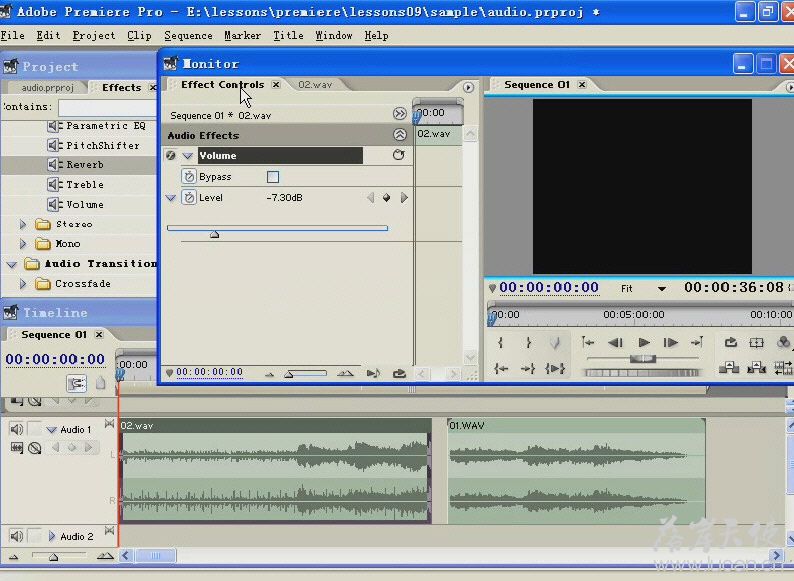Open the Sequence menu
The height and width of the screenshot is (581, 794).
[188, 35]
